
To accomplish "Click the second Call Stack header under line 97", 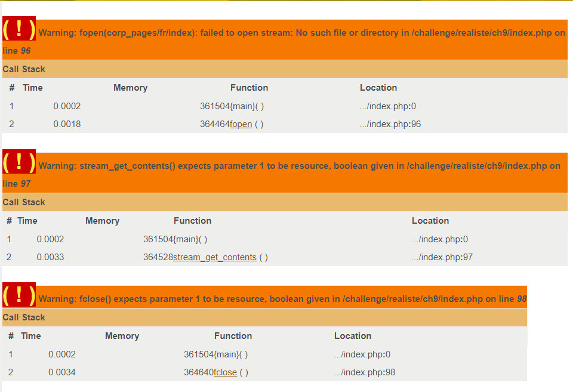I will point(285,202).
